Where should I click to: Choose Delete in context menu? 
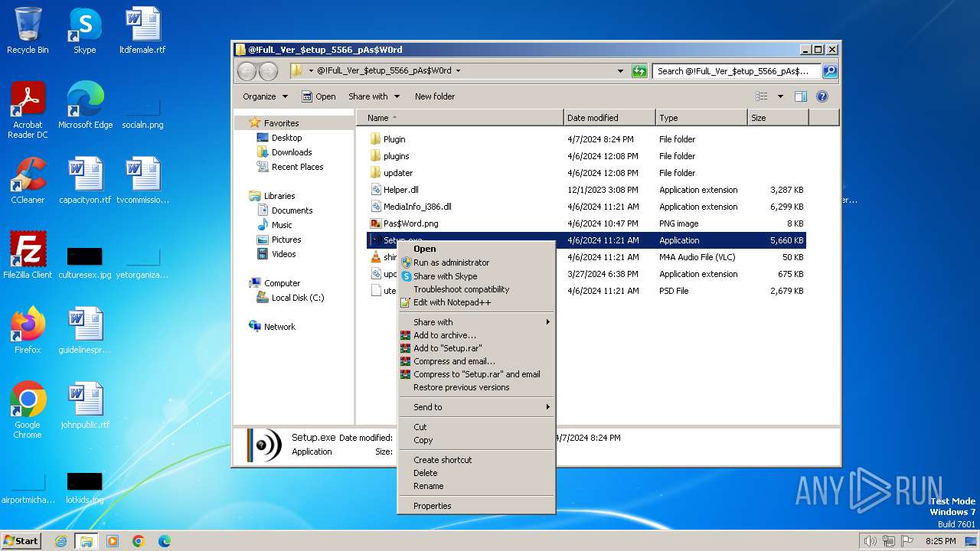476,473
